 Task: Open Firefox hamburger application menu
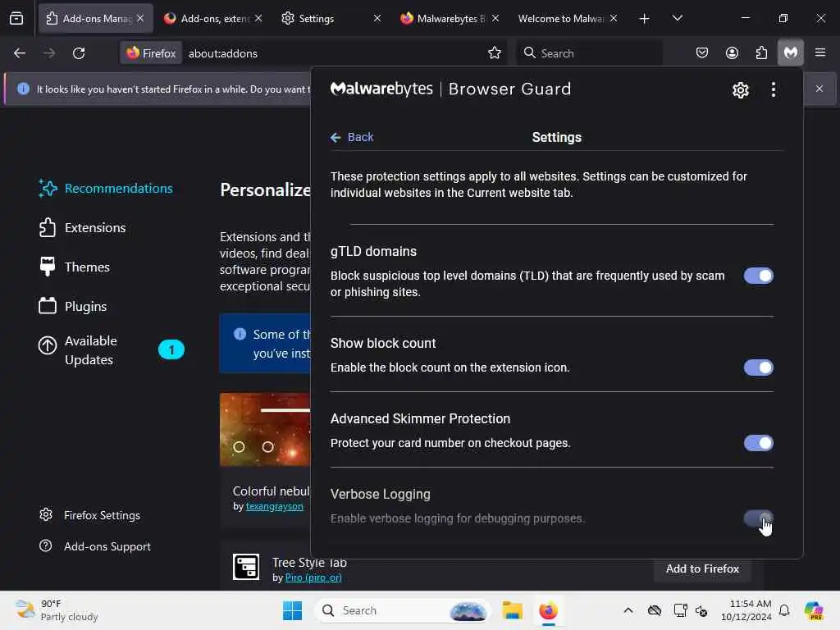point(820,52)
